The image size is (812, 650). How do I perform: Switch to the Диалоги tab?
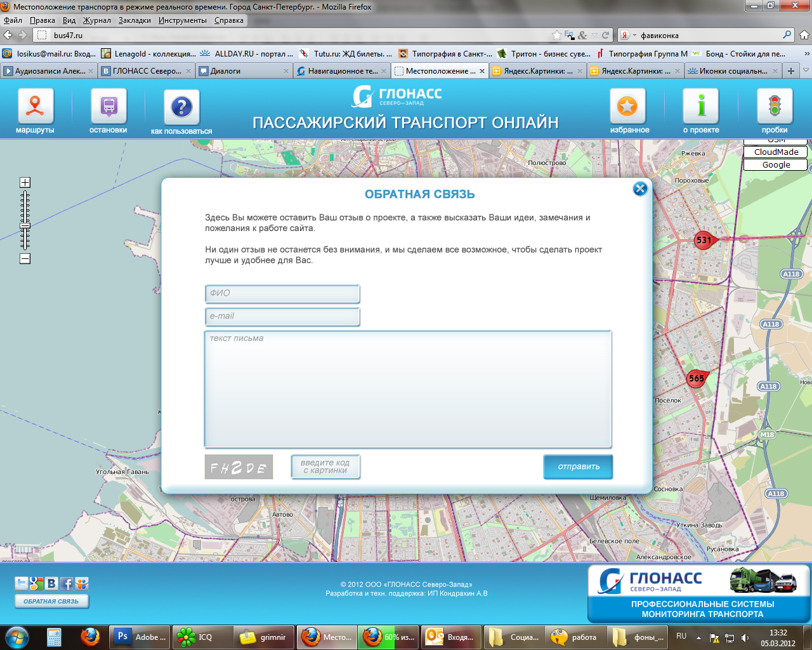241,71
